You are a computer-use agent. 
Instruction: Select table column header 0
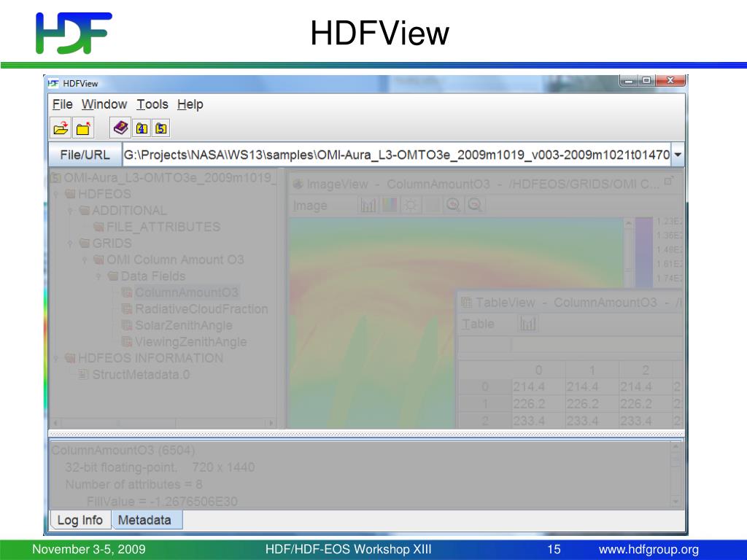tap(538, 370)
